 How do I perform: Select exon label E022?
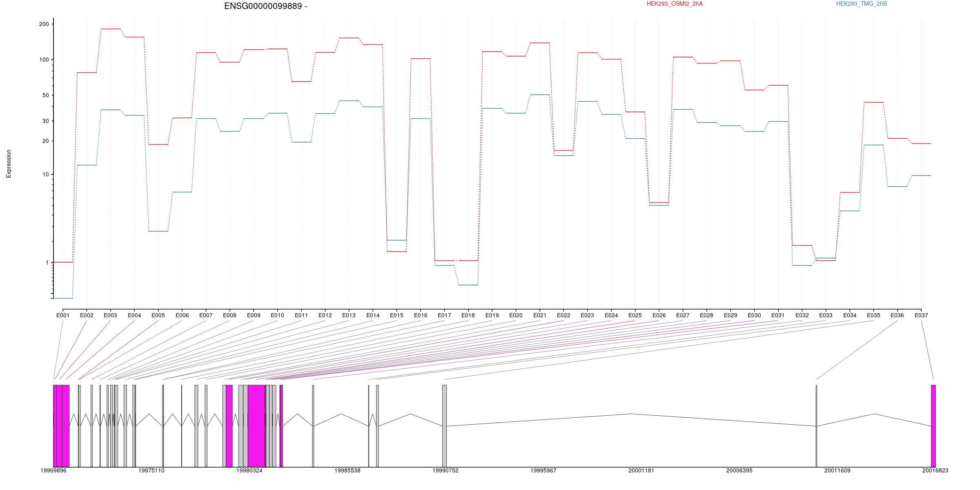point(563,316)
